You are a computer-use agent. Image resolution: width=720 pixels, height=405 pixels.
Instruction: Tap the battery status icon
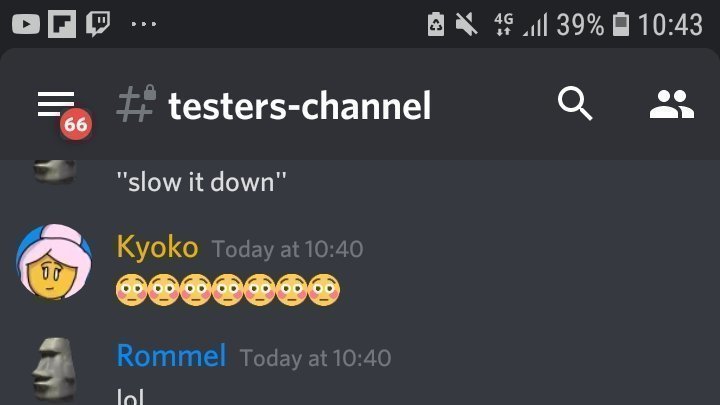click(620, 24)
